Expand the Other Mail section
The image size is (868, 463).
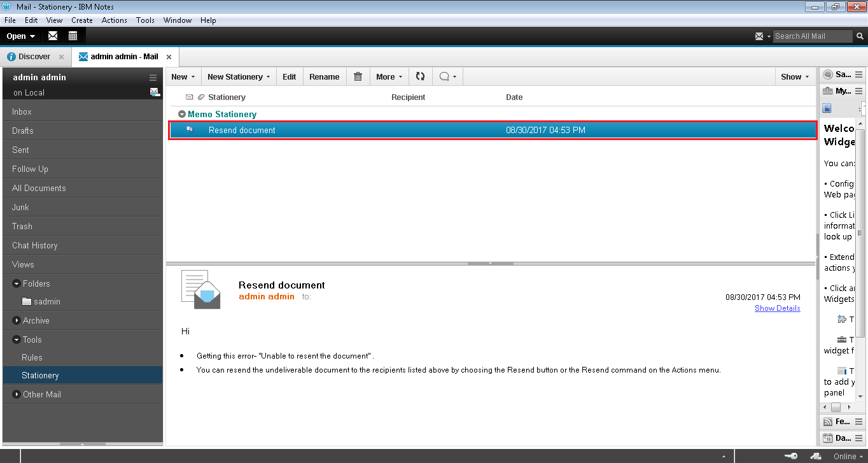17,394
